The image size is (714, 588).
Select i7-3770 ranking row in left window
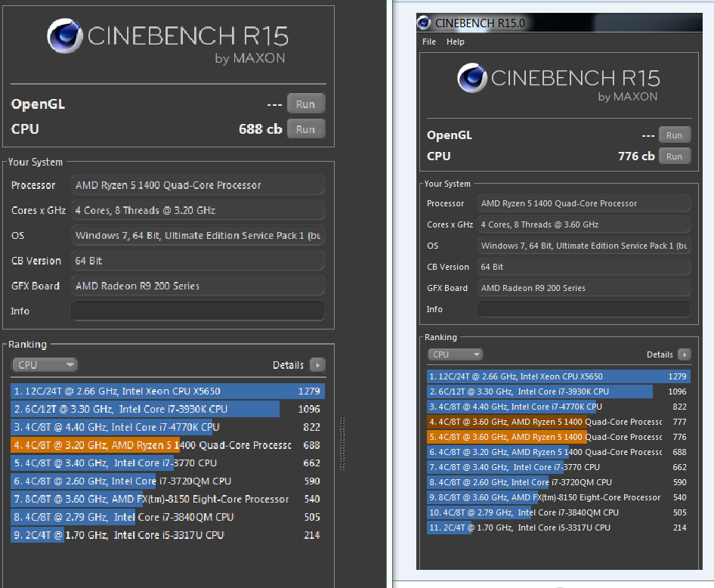pyautogui.click(x=168, y=463)
